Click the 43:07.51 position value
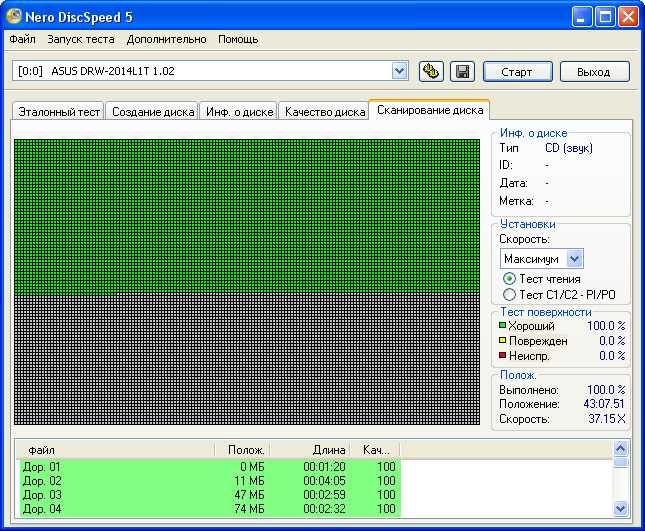645x531 pixels. pos(604,403)
